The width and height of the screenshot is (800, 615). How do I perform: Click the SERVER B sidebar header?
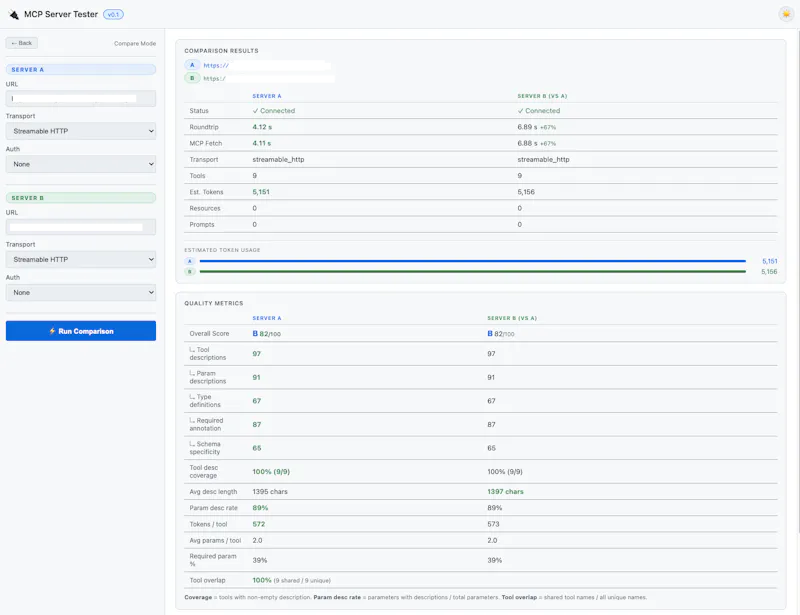click(81, 198)
